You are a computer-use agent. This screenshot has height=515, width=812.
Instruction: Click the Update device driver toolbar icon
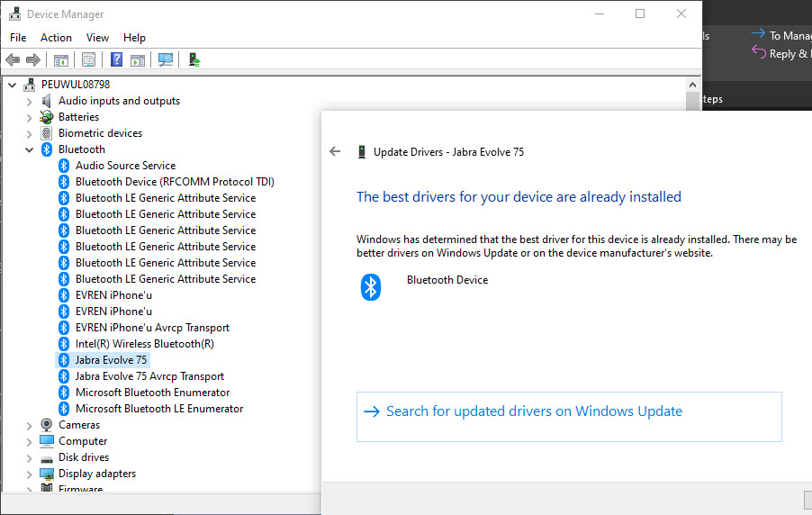pos(194,60)
